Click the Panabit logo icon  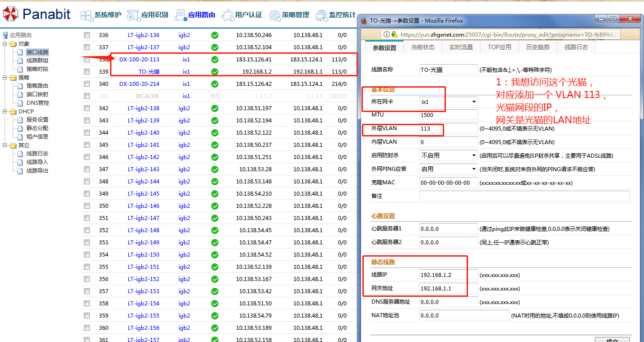coord(10,14)
